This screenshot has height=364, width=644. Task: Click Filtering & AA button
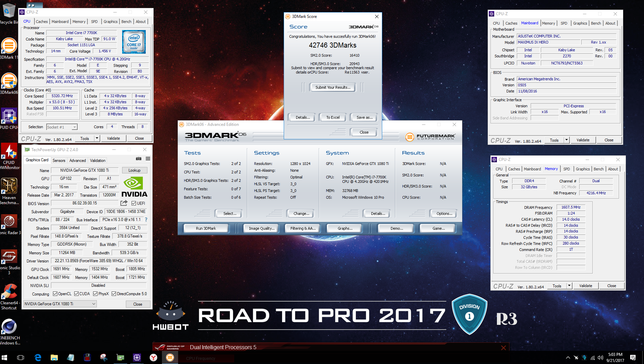[x=303, y=228]
